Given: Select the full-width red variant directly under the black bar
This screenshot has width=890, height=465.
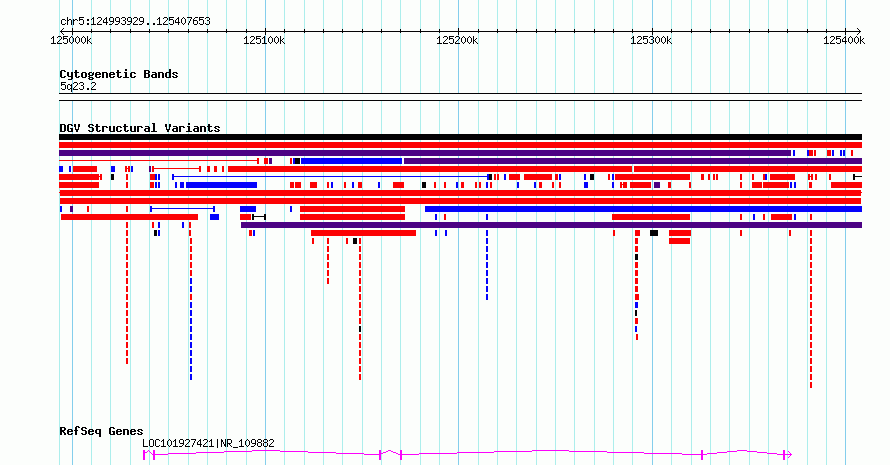Looking at the screenshot, I should pyautogui.click(x=460, y=145).
